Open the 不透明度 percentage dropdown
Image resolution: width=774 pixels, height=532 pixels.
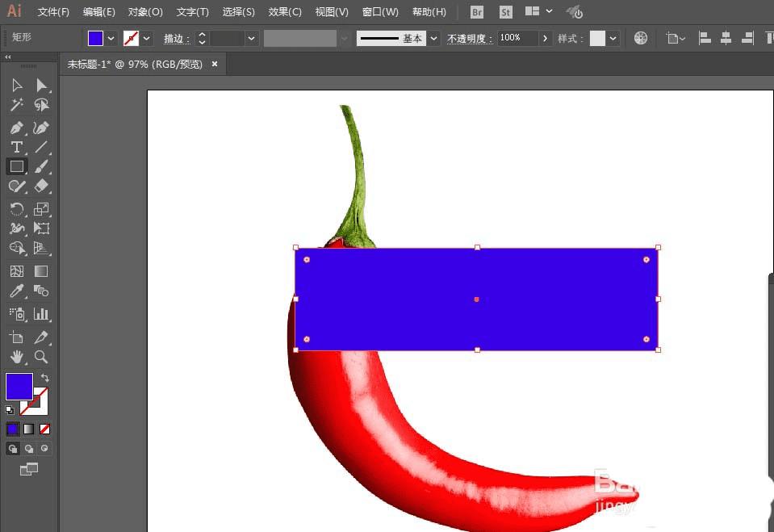click(x=546, y=38)
